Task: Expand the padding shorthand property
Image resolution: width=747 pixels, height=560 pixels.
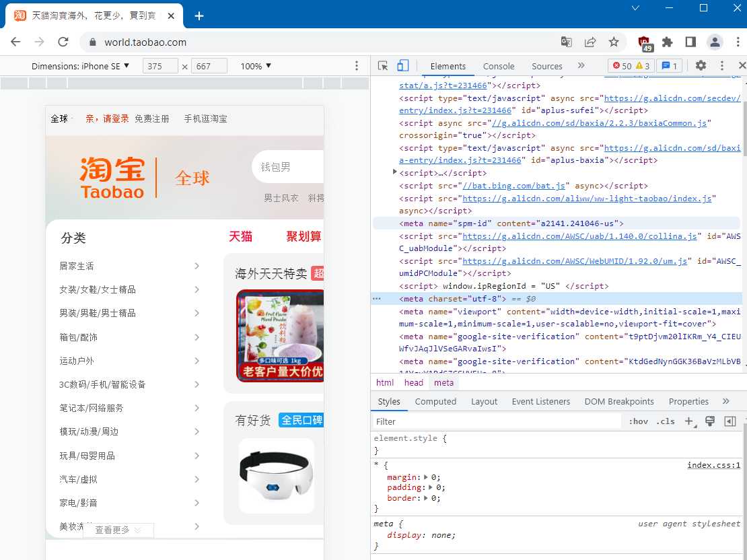Action: pos(430,487)
